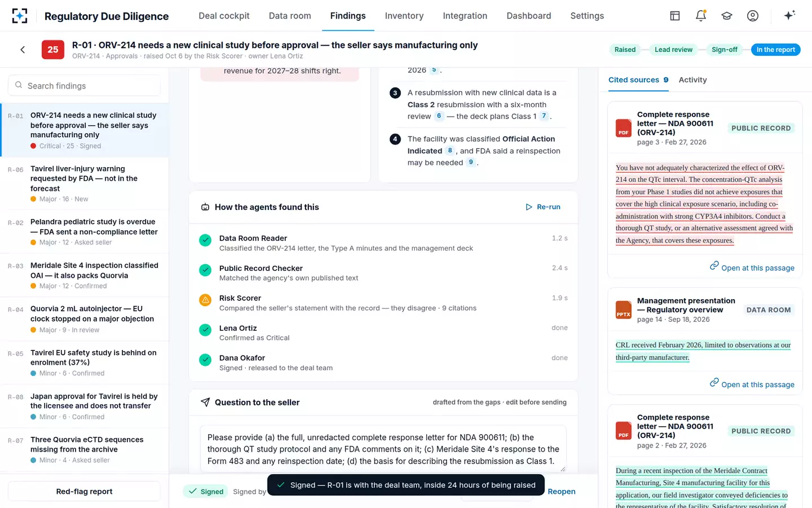Open the layout panel icon
Image resolution: width=812 pixels, height=508 pixels.
tap(675, 16)
